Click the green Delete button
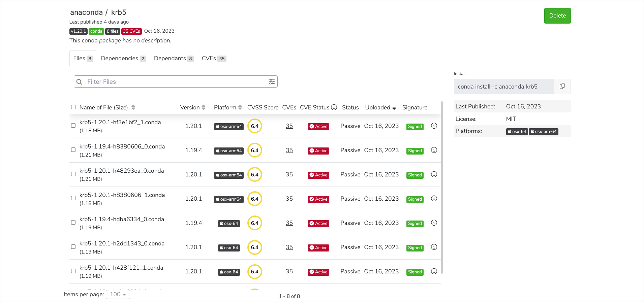 [x=557, y=16]
